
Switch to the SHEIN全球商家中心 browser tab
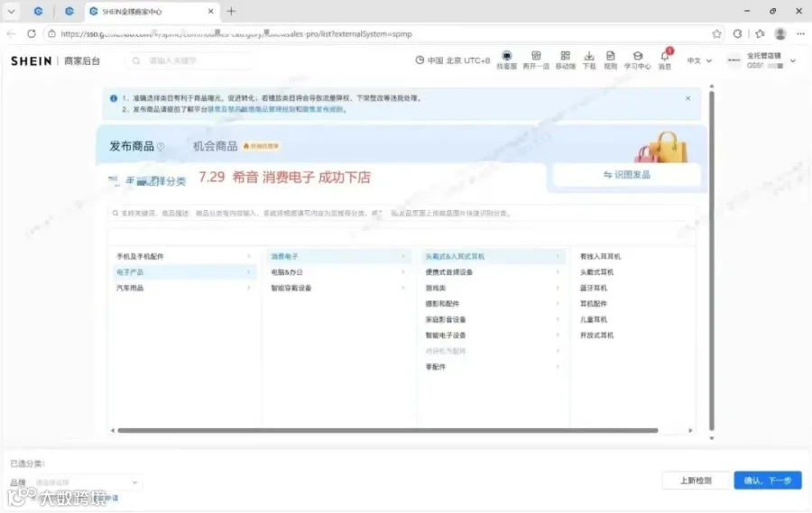[x=152, y=12]
